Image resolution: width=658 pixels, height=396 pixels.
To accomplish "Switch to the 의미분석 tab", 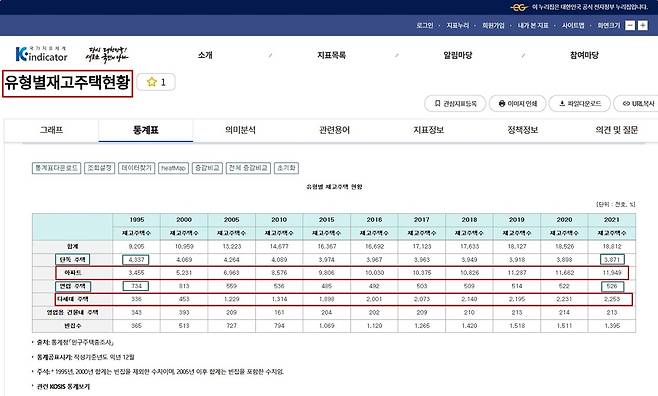I will click(240, 130).
